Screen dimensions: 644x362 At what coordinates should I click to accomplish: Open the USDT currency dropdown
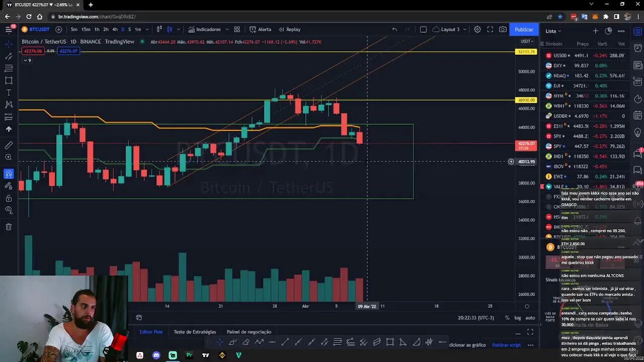point(527,41)
